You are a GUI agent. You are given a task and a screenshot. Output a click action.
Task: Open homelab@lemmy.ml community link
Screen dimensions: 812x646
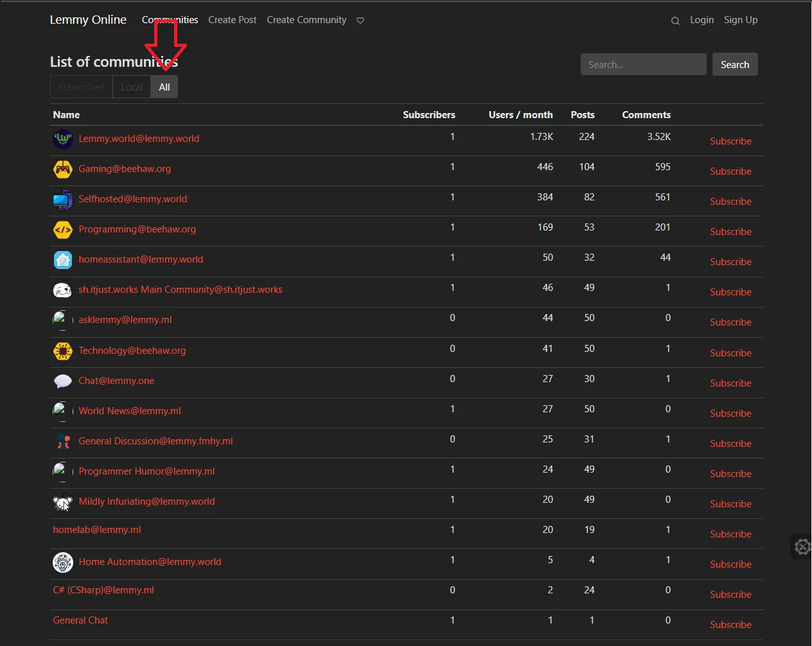point(97,530)
